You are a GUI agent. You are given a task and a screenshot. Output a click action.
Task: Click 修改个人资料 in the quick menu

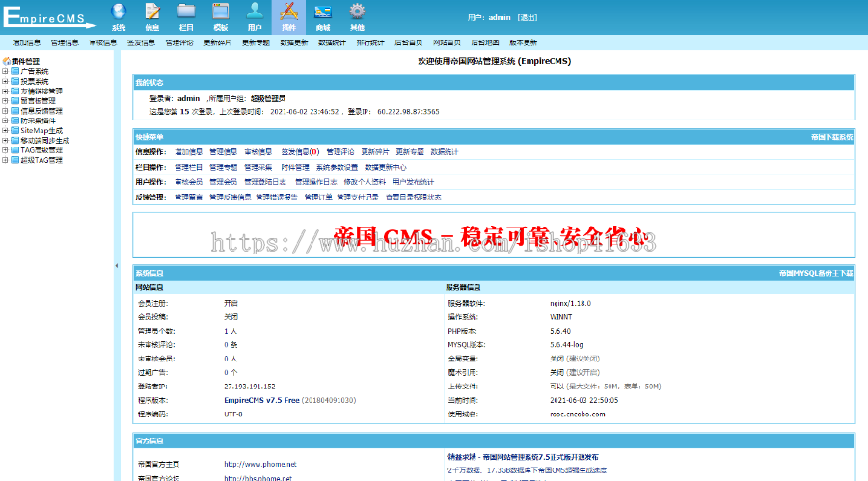[x=365, y=181]
